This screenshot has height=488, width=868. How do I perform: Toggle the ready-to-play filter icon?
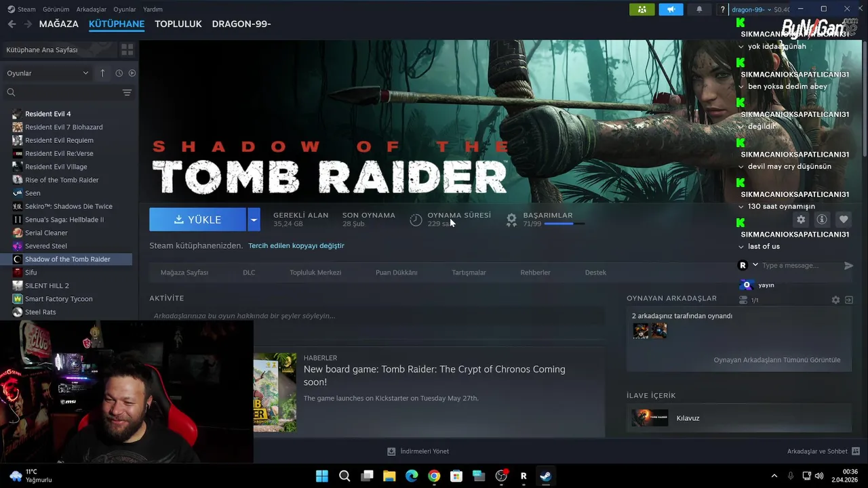tap(132, 73)
